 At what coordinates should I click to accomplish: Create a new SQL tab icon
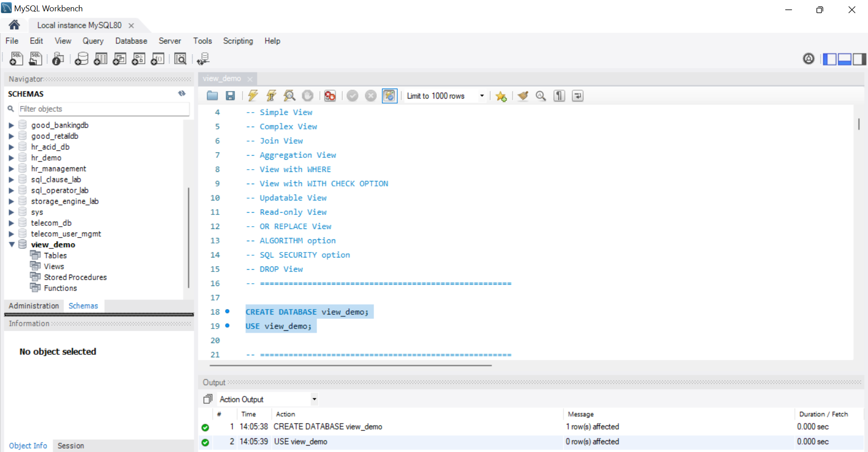pos(16,59)
